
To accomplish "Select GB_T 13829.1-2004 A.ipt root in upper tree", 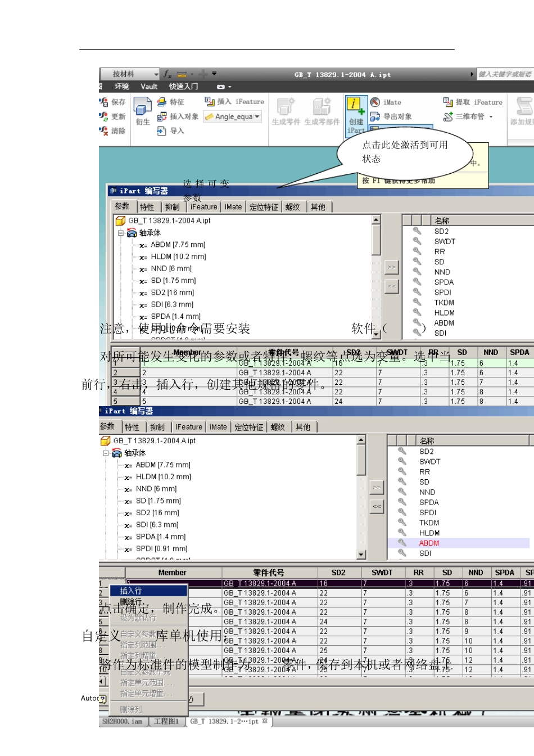I will coord(169,220).
